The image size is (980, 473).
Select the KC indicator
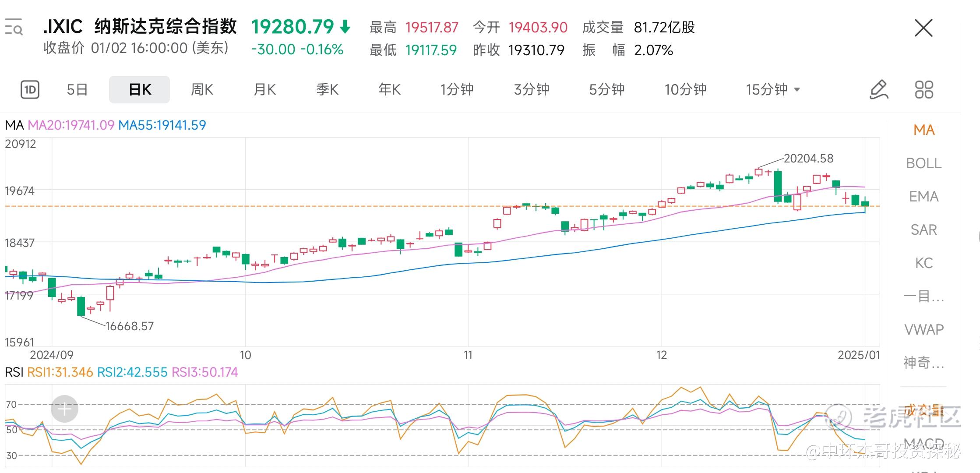[924, 263]
